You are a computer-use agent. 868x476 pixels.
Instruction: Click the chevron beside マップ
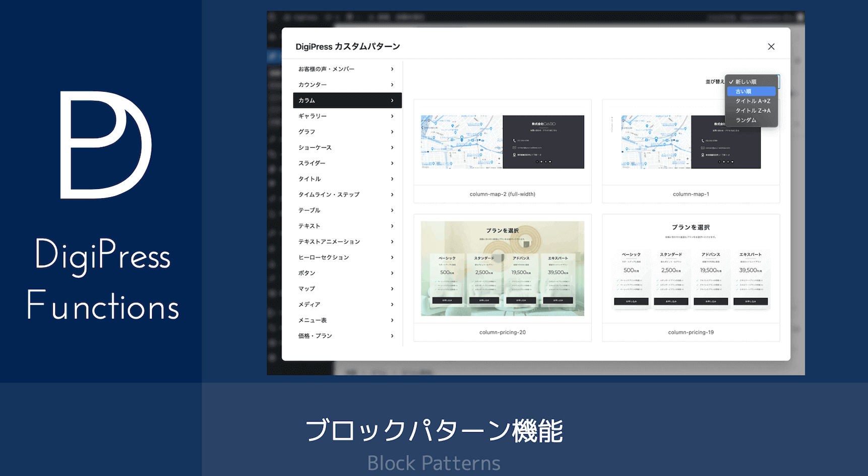point(392,288)
